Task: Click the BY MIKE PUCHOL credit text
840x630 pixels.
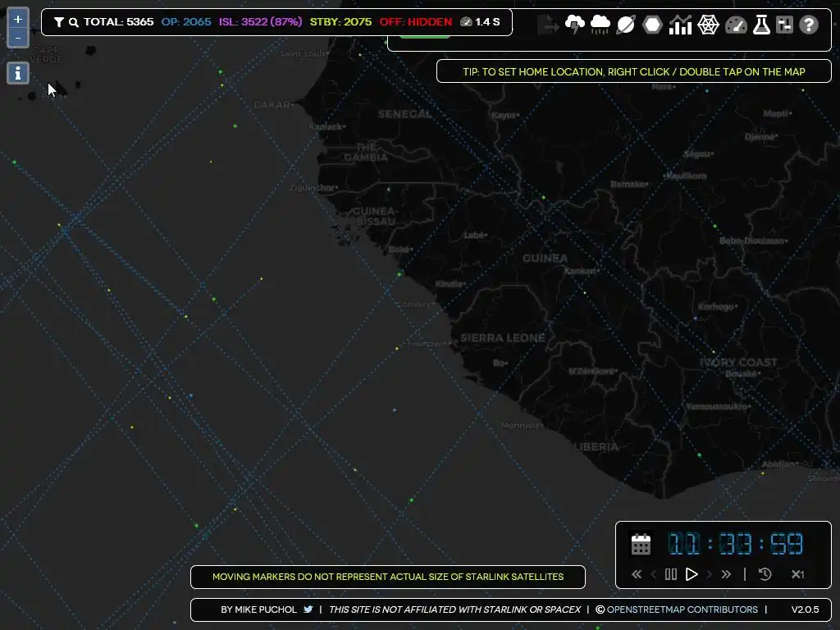Action: tap(258, 609)
